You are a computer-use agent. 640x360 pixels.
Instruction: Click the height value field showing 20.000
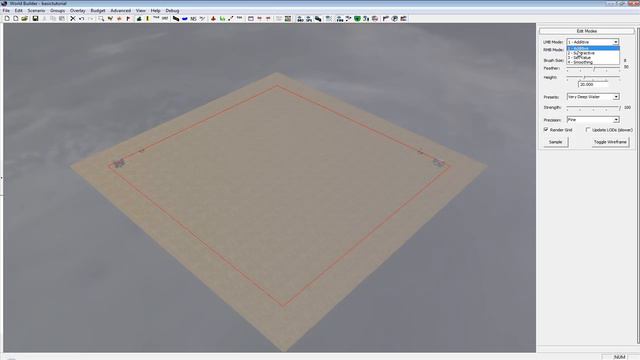click(593, 84)
